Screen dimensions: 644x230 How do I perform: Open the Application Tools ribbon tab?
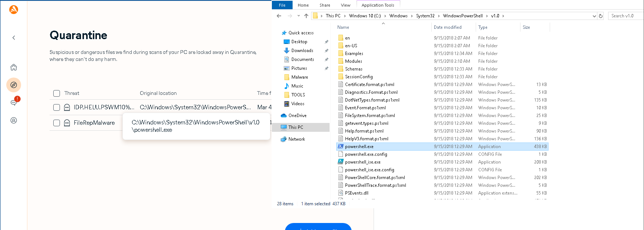378,5
